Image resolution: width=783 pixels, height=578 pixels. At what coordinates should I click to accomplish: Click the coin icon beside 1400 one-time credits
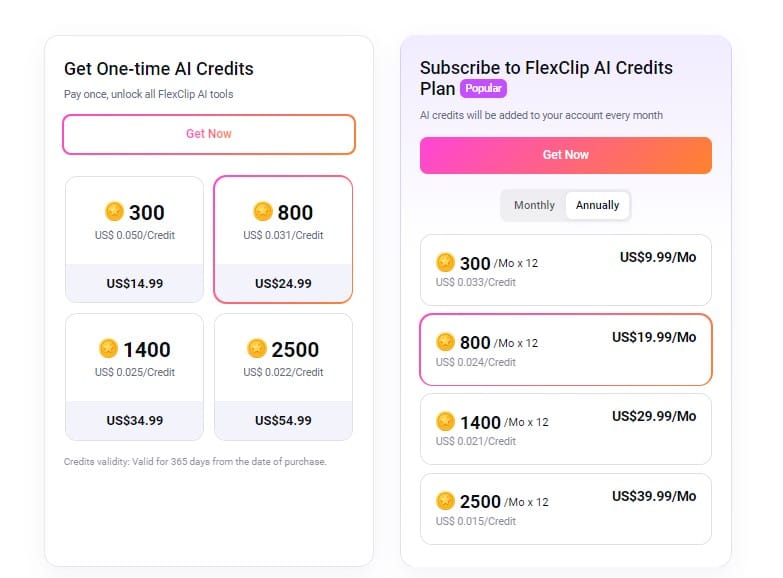point(109,349)
